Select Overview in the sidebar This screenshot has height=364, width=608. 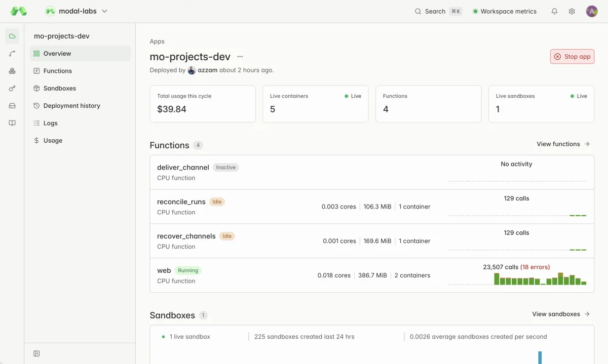pyautogui.click(x=80, y=54)
